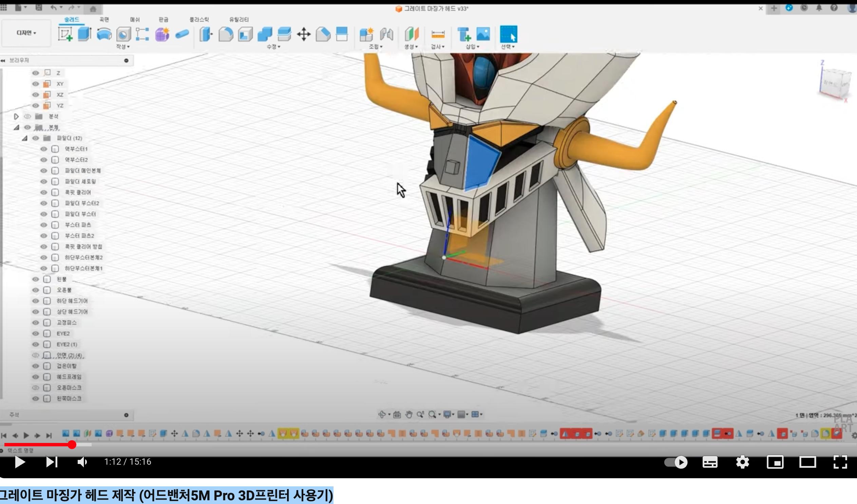Open the 작성 create dropdown
This screenshot has height=504, width=857.
click(x=123, y=46)
